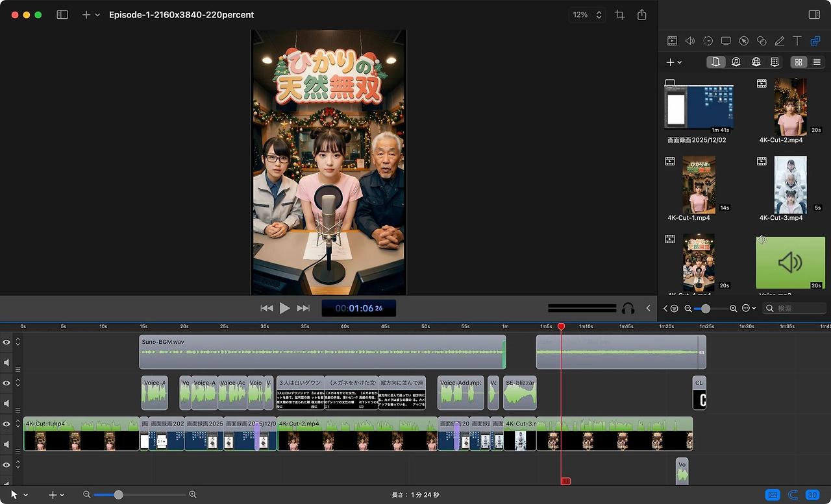Image resolution: width=831 pixels, height=504 pixels.
Task: Click the share export icon
Action: click(x=642, y=14)
